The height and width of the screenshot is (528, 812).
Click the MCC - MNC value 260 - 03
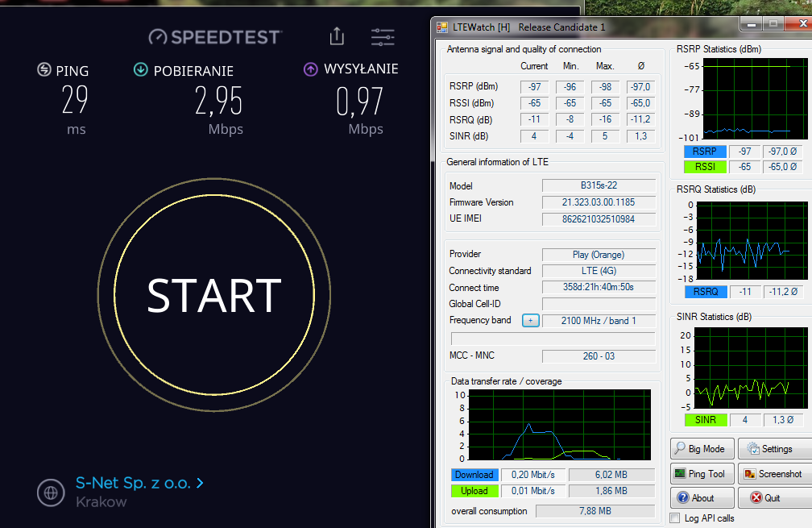(x=599, y=356)
